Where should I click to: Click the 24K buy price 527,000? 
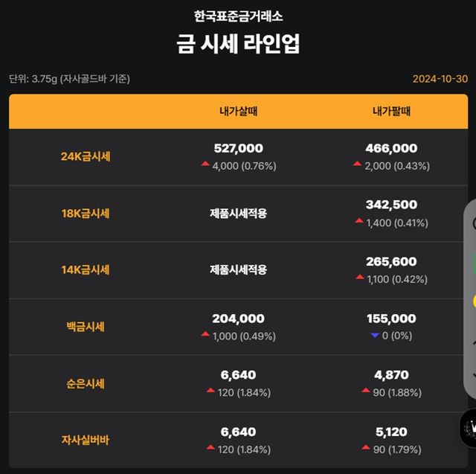tap(238, 149)
